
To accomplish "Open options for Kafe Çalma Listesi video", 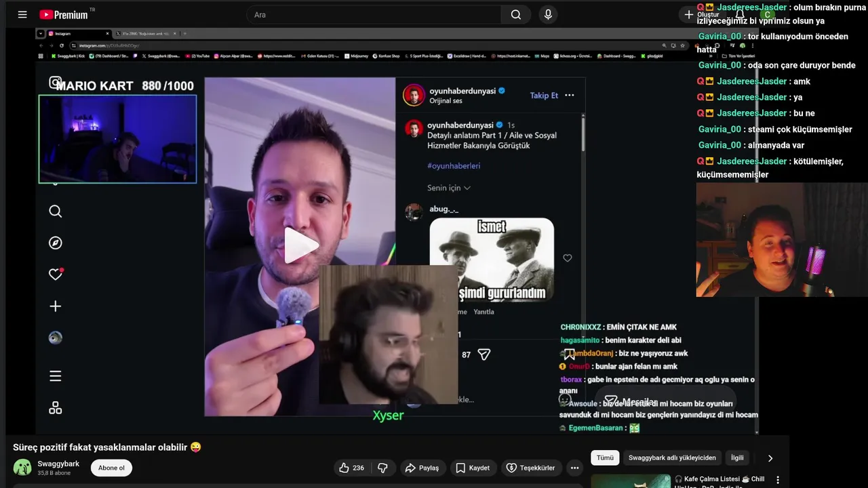I will [778, 480].
